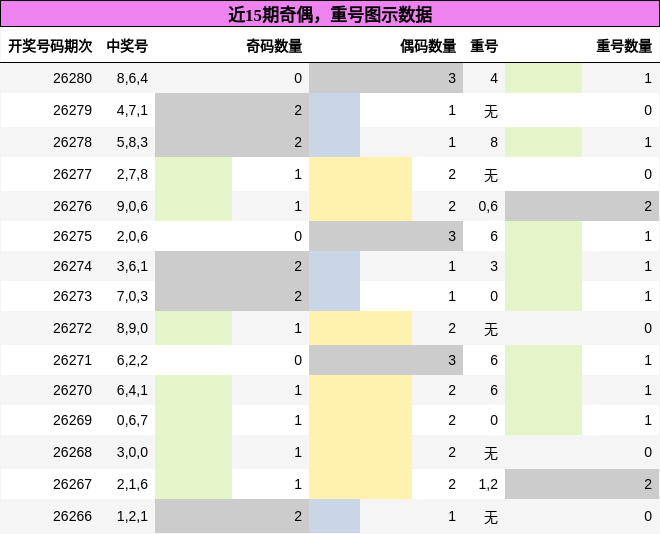660x534 pixels.
Task: Click the yellow even-count bar in row 26268
Action: (x=360, y=452)
